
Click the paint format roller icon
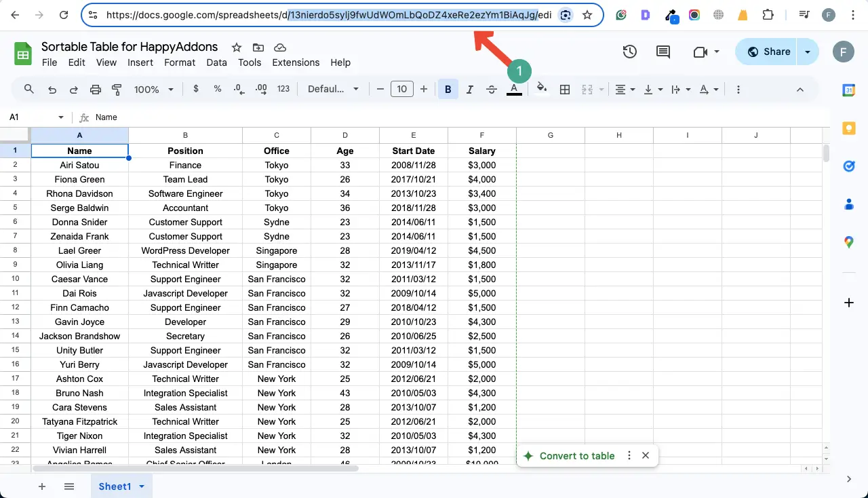[117, 89]
